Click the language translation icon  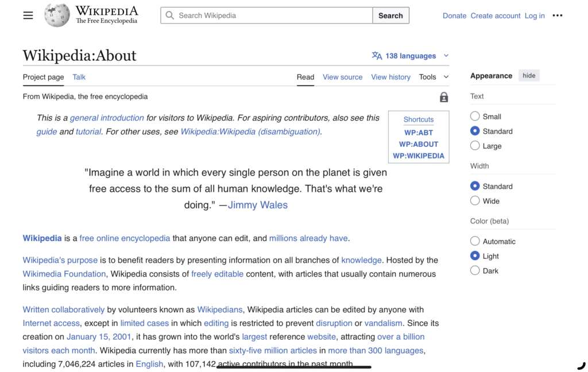(x=377, y=56)
